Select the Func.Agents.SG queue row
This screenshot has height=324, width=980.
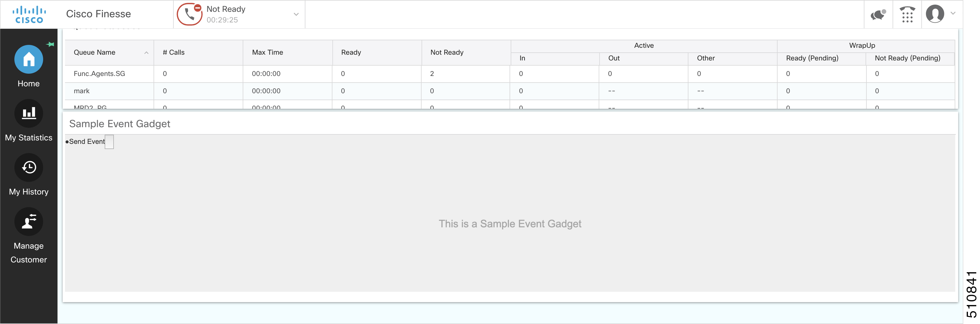(510, 74)
